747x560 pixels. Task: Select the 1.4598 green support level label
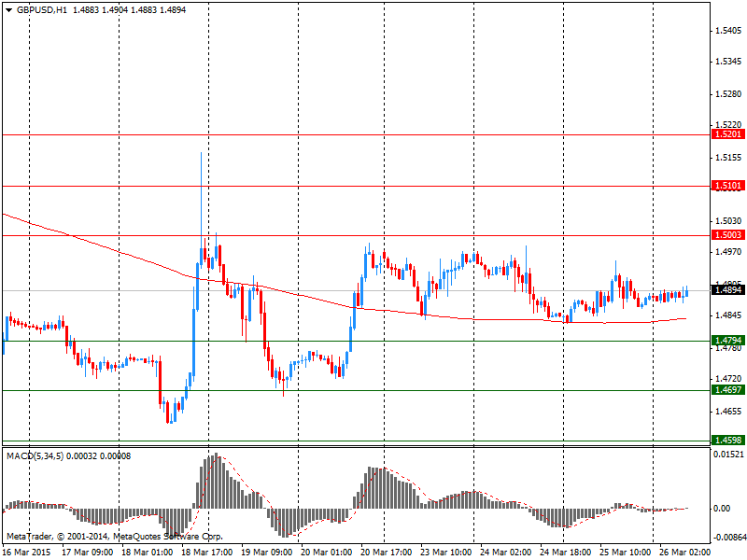tap(727, 441)
